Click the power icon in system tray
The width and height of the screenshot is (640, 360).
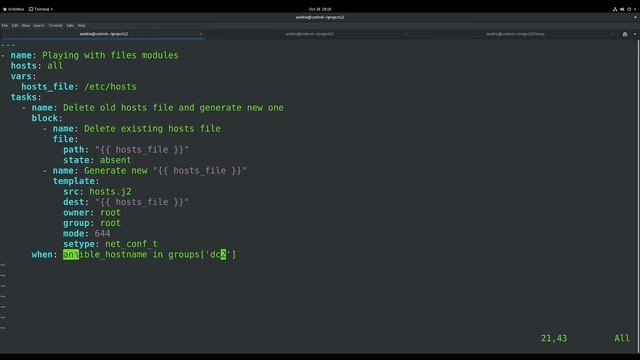tap(629, 9)
